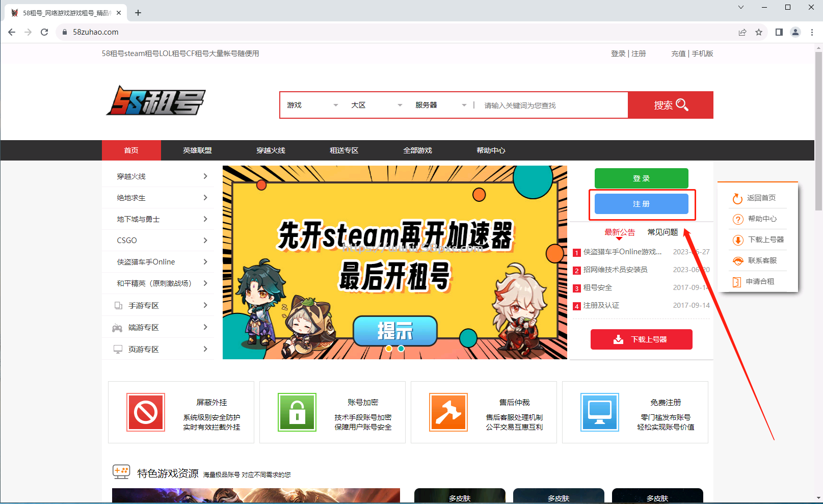Open the Chrome profile avatar icon
This screenshot has height=504, width=823.
point(795,32)
